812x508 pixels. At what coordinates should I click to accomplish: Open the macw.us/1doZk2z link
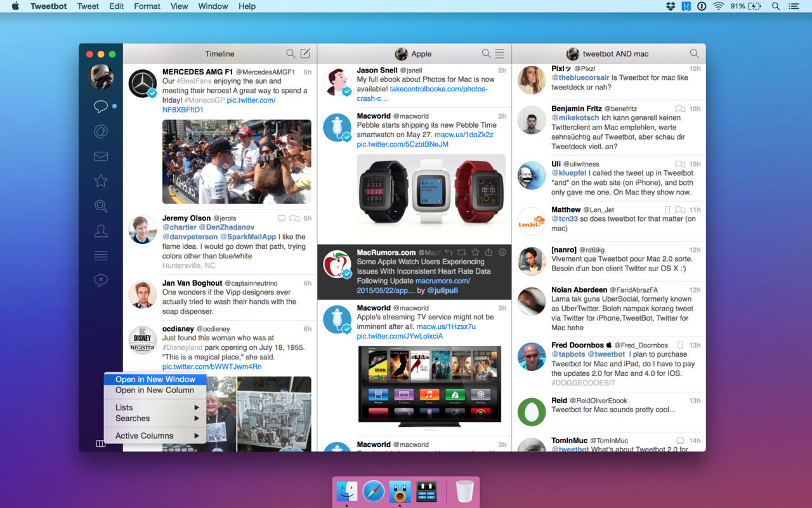464,135
